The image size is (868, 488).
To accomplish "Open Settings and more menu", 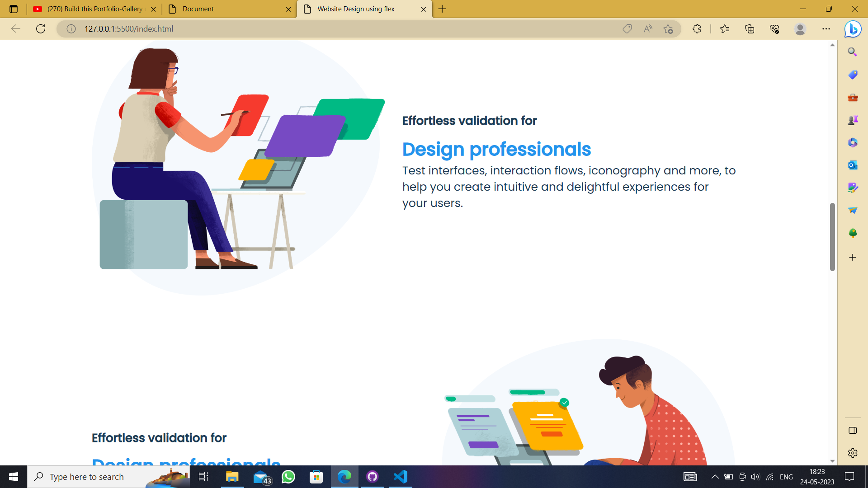I will coord(826,29).
